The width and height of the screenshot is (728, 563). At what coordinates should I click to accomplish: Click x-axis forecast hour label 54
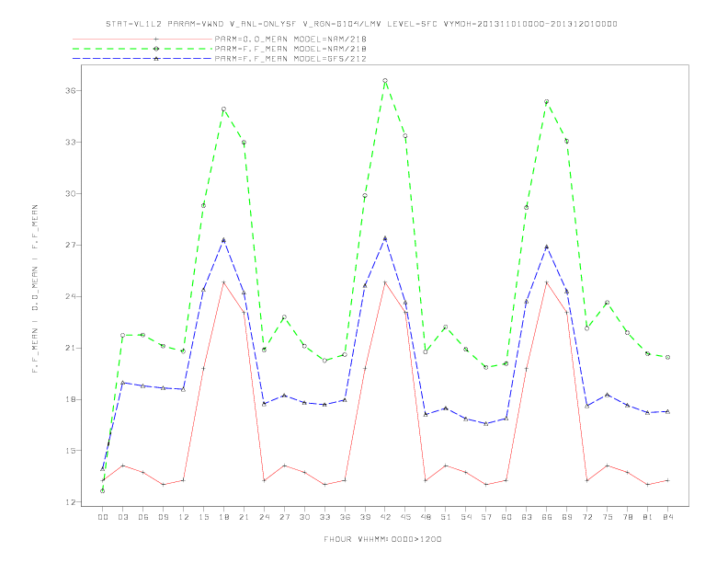pos(466,517)
